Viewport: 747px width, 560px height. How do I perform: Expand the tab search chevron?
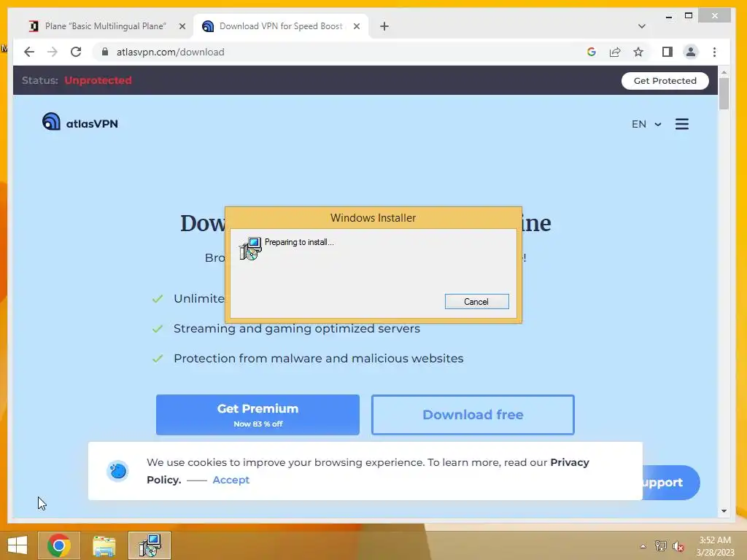(642, 26)
